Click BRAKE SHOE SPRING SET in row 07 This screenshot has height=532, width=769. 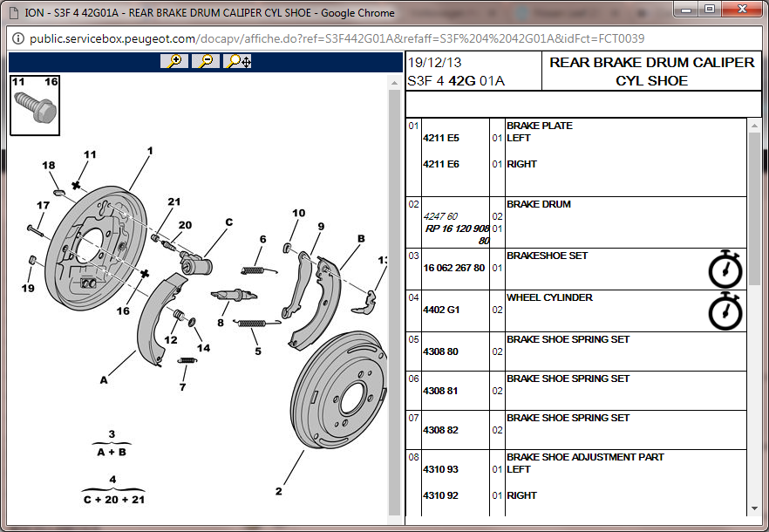pos(568,418)
